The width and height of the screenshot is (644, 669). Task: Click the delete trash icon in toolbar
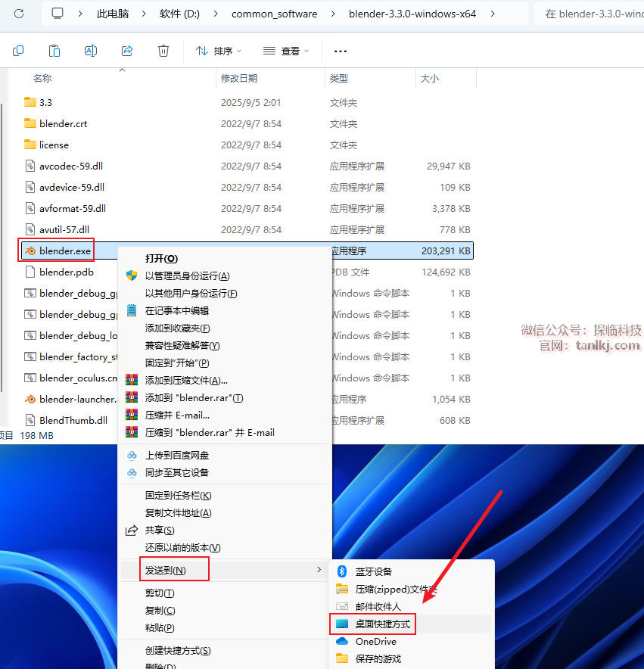pos(163,51)
